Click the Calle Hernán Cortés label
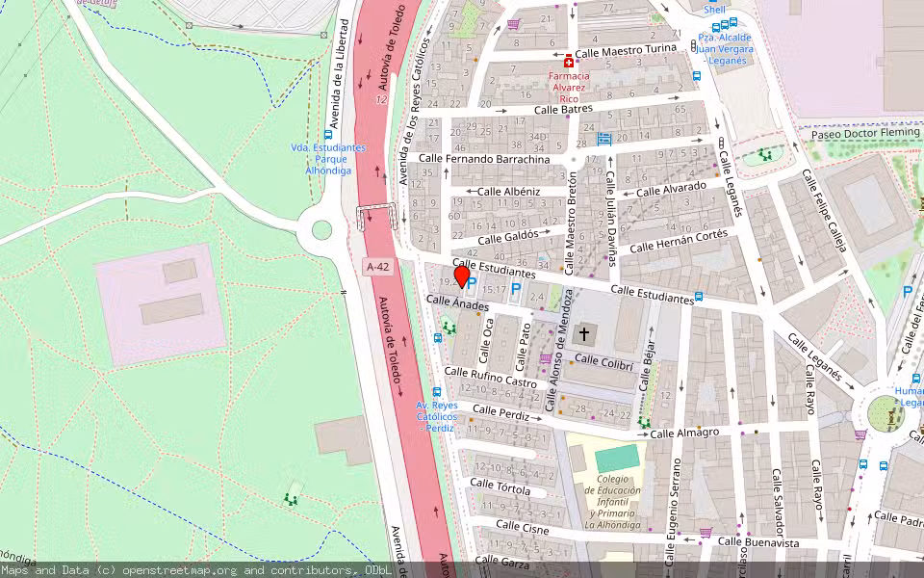This screenshot has width=924, height=578. [679, 241]
